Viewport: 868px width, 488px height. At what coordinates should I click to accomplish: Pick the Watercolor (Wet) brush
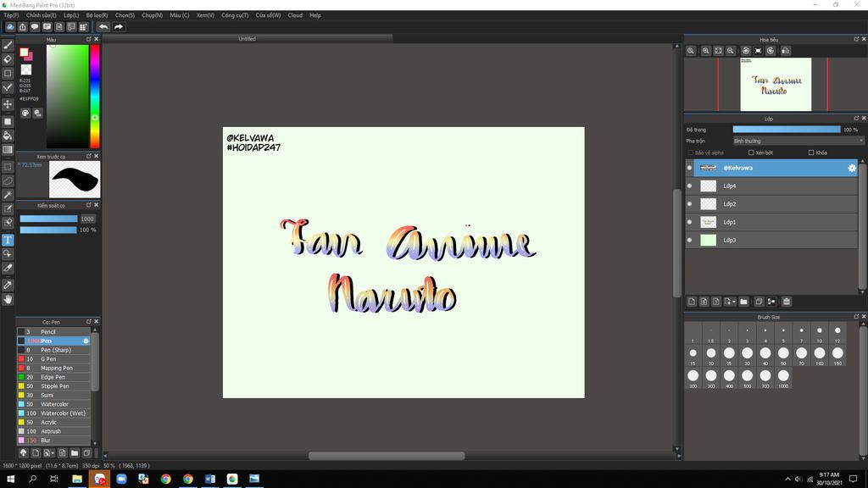pos(53,413)
